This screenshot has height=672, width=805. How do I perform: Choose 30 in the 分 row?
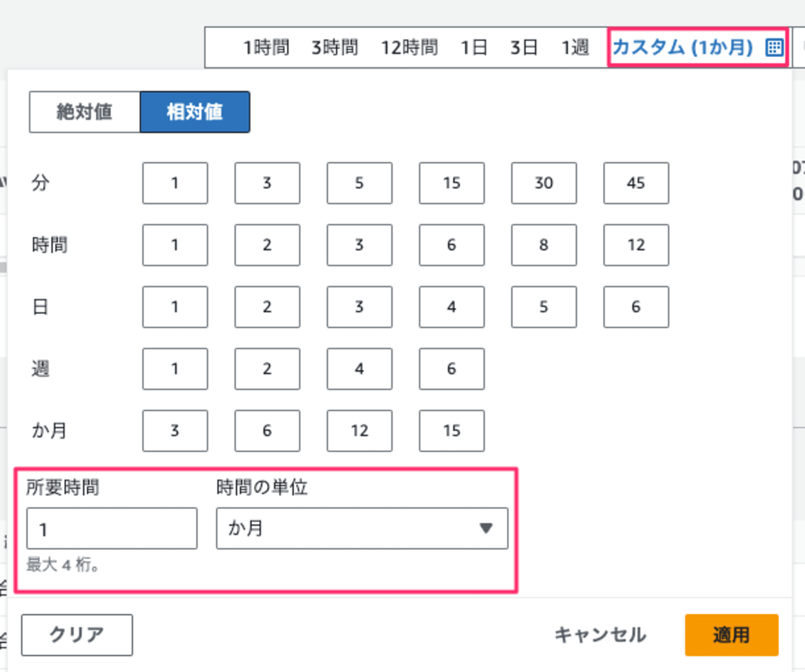pyautogui.click(x=544, y=183)
